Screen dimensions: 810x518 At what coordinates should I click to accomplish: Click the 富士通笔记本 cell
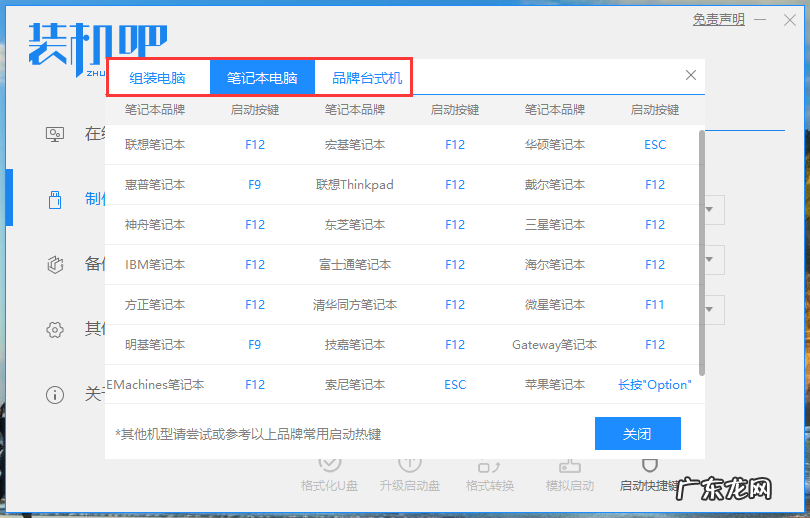click(x=355, y=264)
